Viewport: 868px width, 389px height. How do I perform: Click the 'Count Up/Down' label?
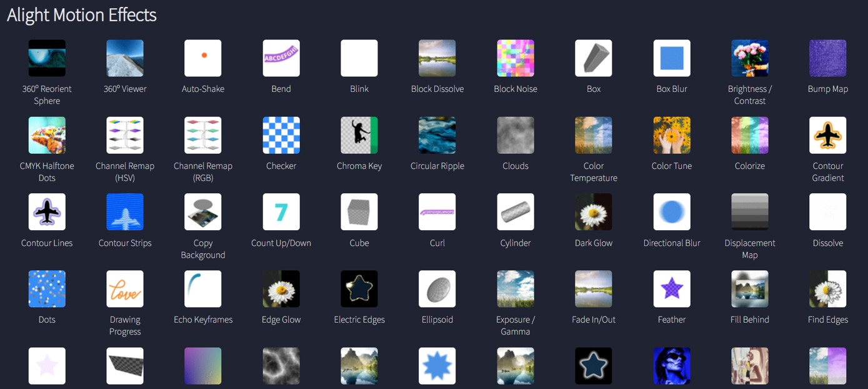click(x=281, y=243)
